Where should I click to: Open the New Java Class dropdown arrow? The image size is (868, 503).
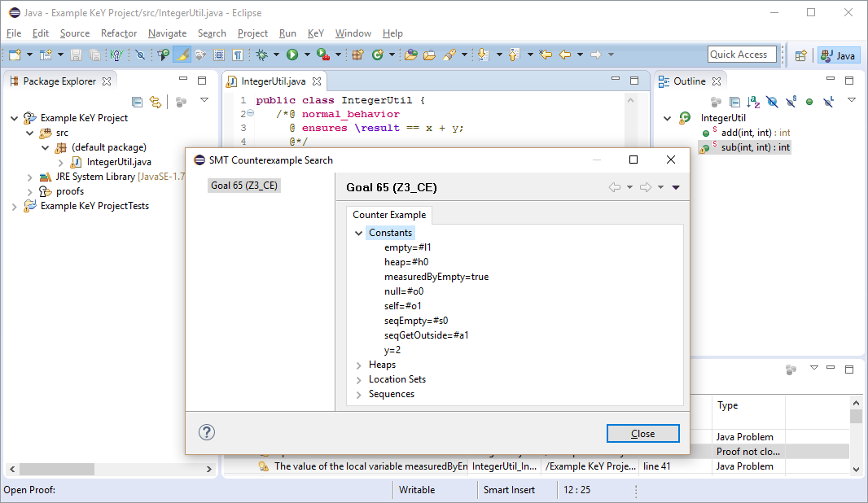coord(392,55)
